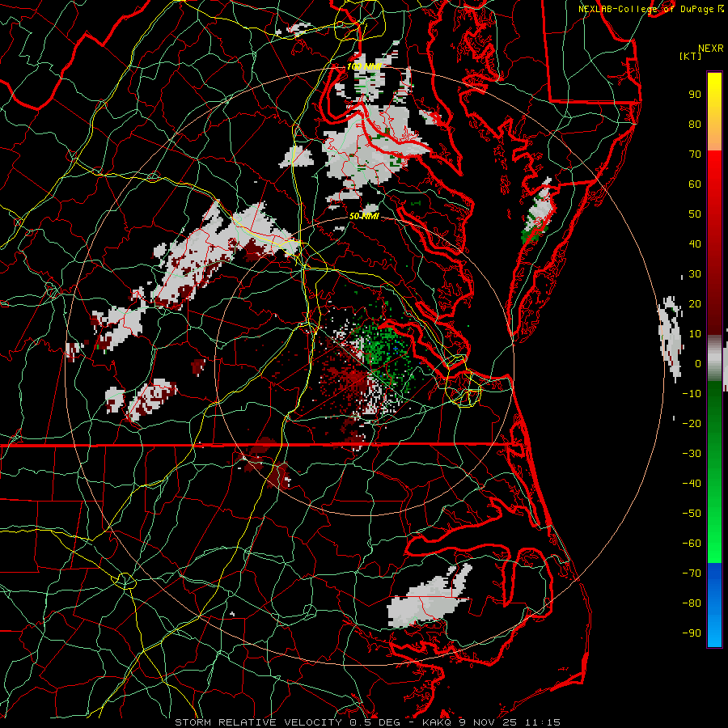The height and width of the screenshot is (728, 728).
Task: Click the 100 NMI range ring label
Action: pos(363,67)
